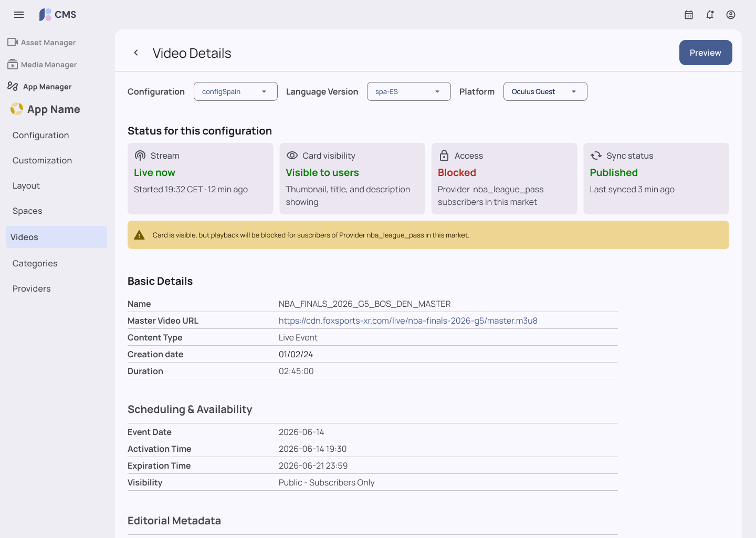
Task: Open the Configuration dropdown configSpain
Action: 236,91
